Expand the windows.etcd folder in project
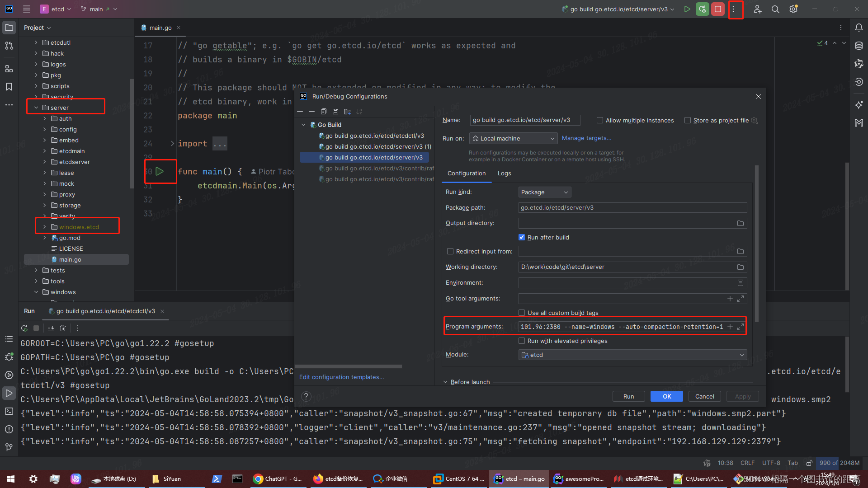868x488 pixels. [45, 226]
